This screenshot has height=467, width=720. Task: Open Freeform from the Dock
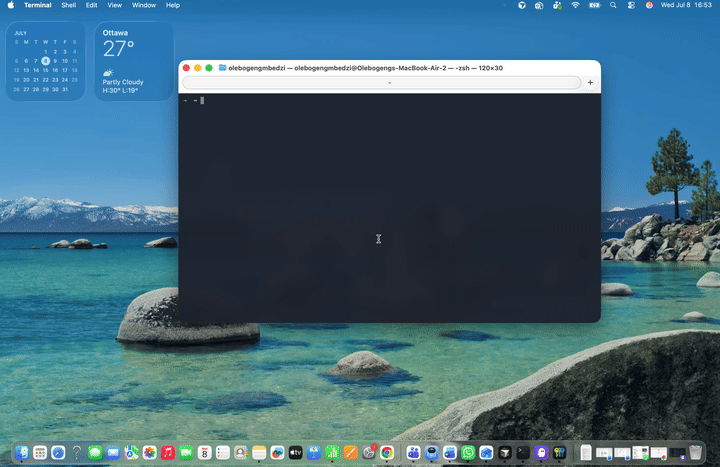click(277, 453)
